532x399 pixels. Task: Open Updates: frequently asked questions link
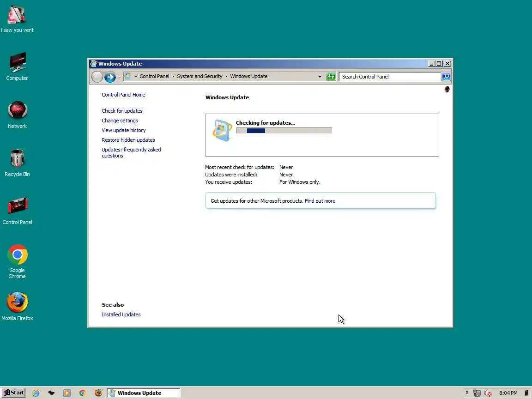click(131, 153)
